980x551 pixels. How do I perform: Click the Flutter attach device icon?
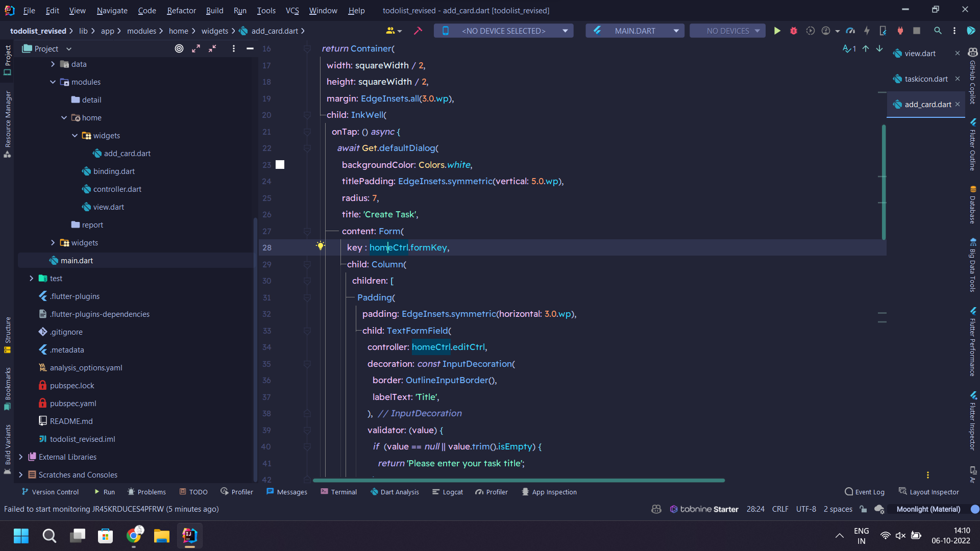(x=883, y=31)
